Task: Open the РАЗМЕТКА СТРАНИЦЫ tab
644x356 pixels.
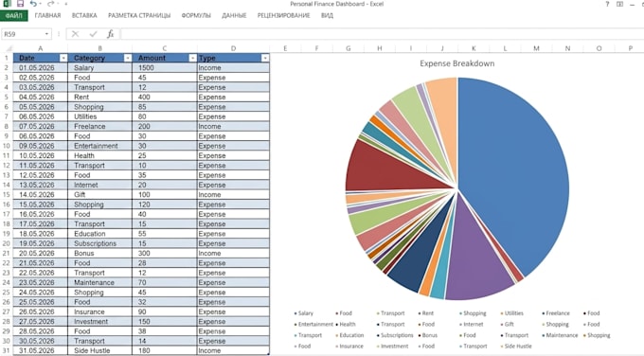Action: point(139,15)
